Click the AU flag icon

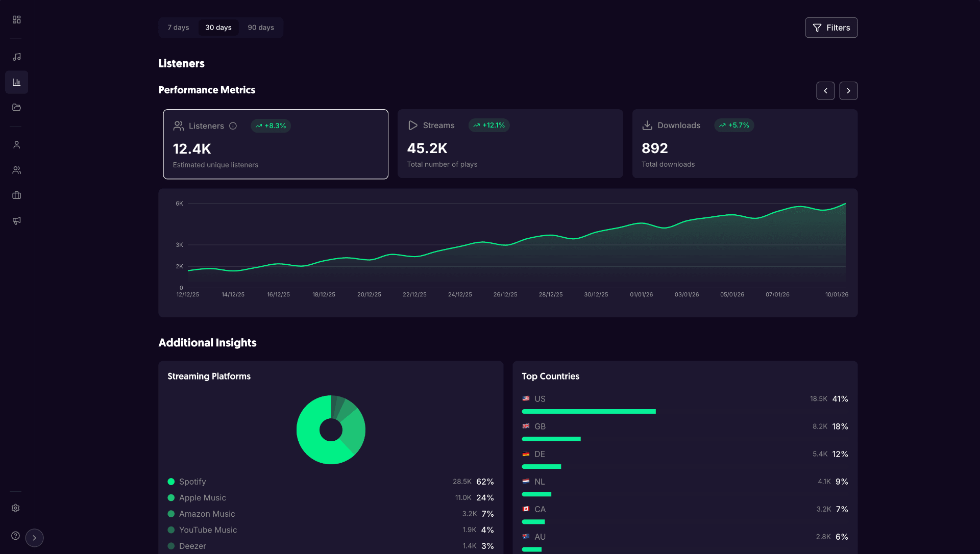pyautogui.click(x=526, y=536)
